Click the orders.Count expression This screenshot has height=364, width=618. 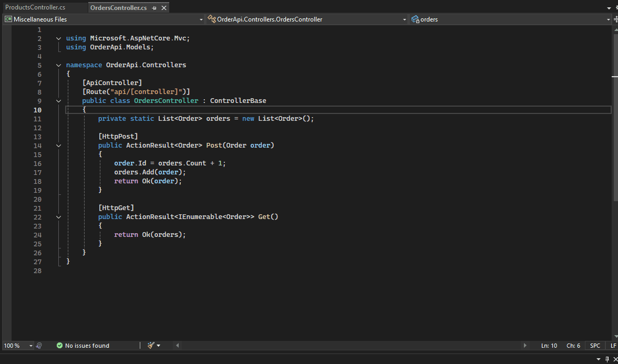pos(182,163)
